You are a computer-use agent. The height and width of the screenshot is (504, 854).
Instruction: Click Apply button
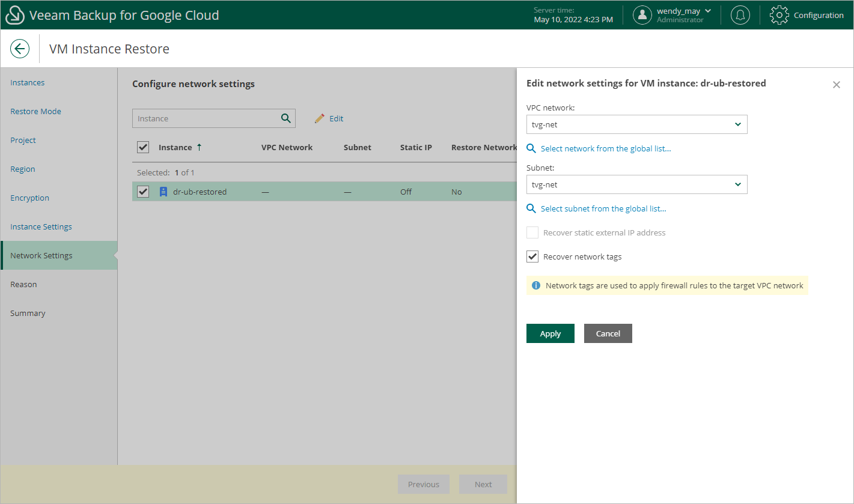click(551, 333)
